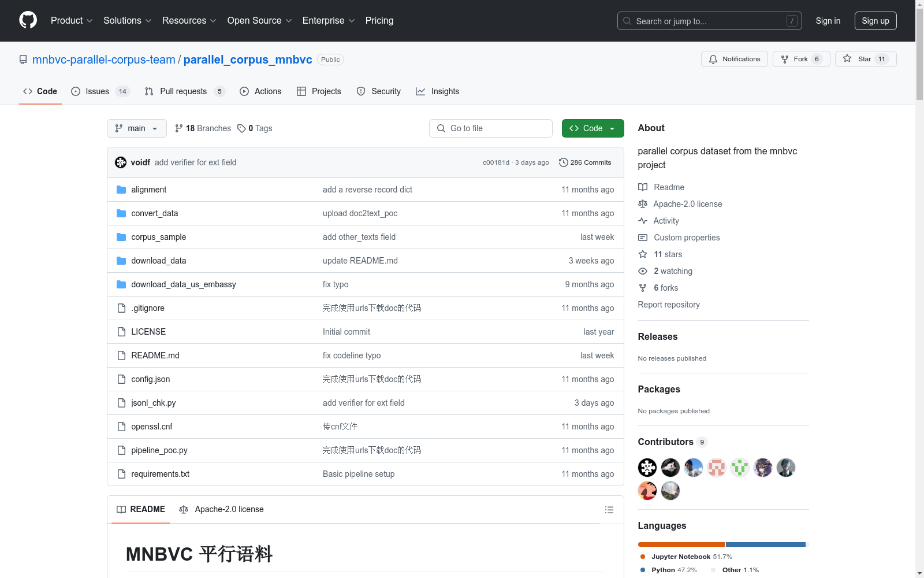Expand the Resources menu
This screenshot has width=924, height=578.
pyautogui.click(x=189, y=20)
